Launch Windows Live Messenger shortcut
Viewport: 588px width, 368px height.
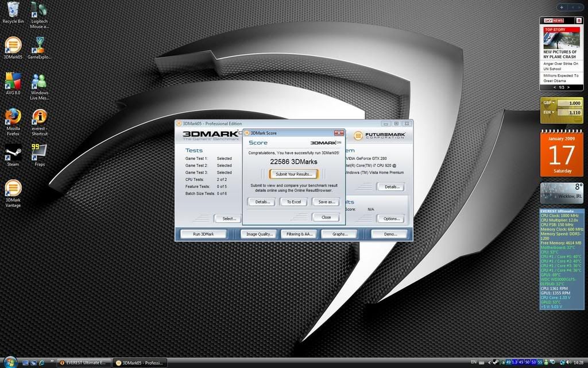tap(40, 86)
